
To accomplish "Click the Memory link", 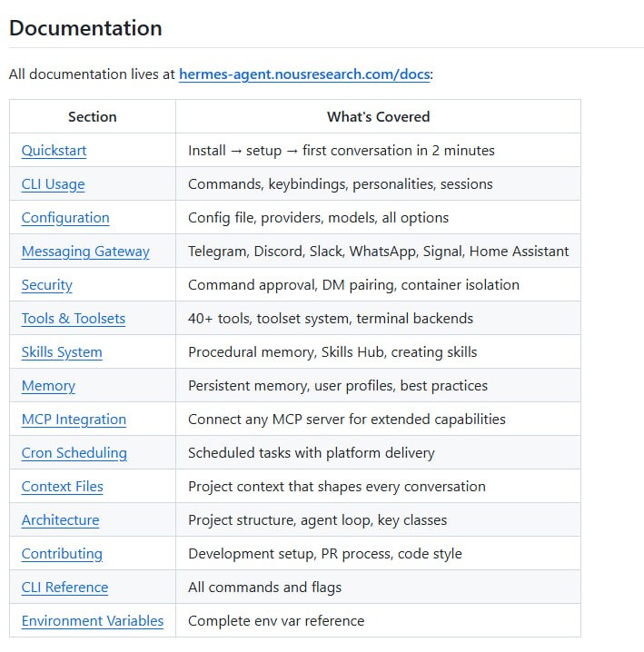I will click(48, 386).
